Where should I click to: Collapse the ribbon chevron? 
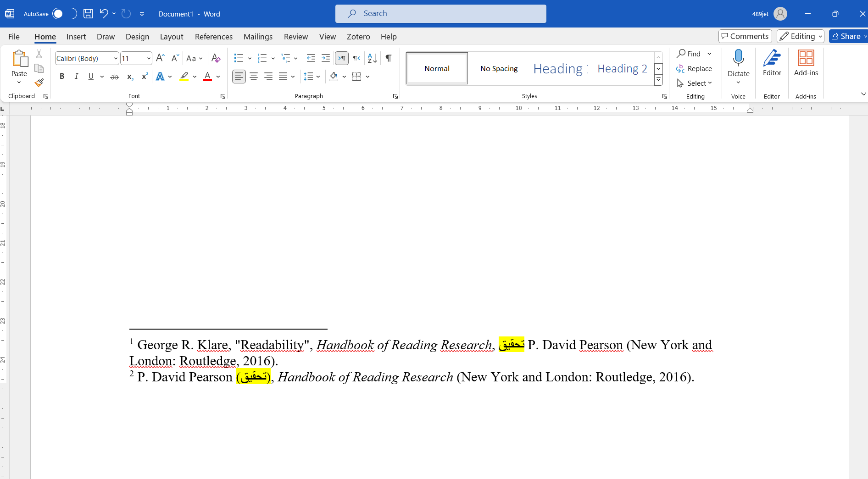click(863, 94)
